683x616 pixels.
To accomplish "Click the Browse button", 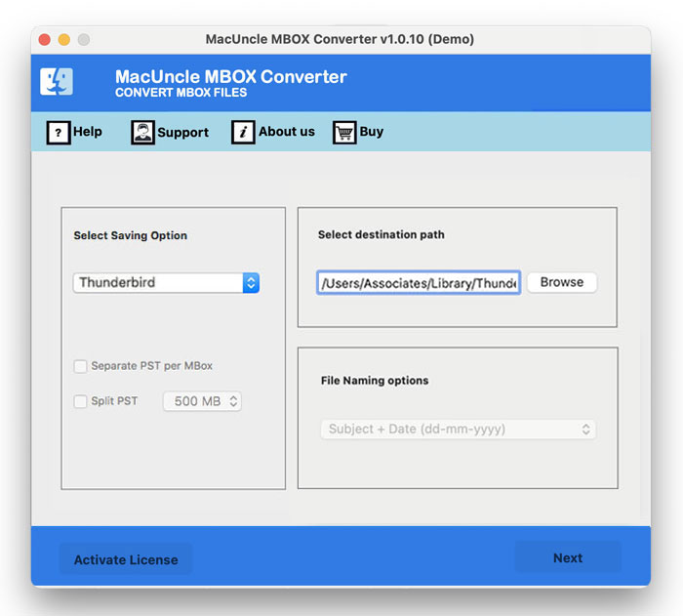I will (562, 282).
